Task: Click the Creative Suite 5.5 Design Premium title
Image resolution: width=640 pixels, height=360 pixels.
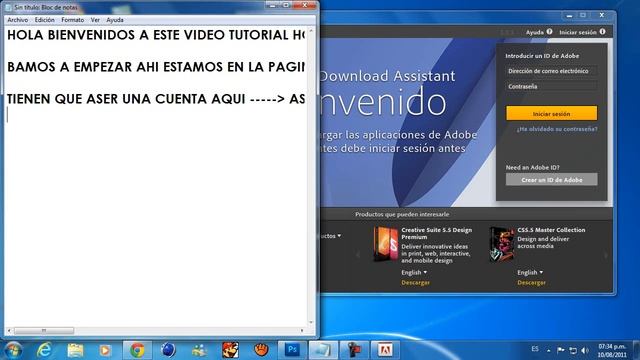Action: coord(436,233)
